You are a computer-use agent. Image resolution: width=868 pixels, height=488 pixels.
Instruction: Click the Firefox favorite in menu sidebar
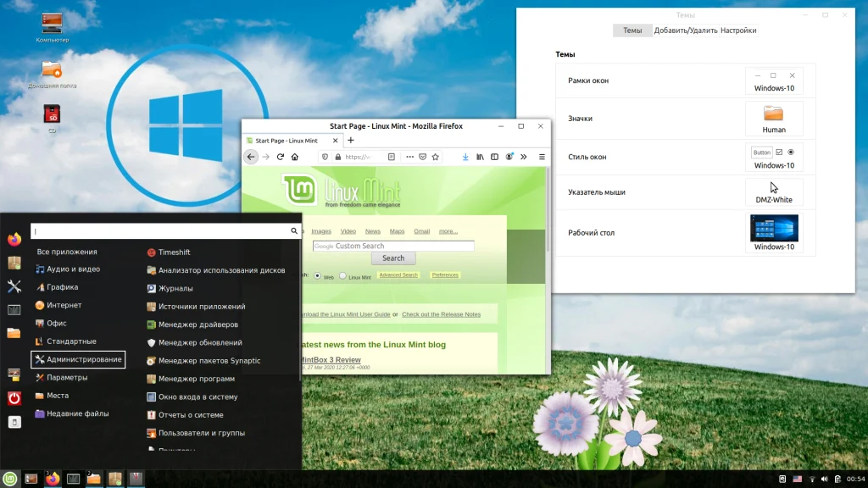[x=14, y=239]
